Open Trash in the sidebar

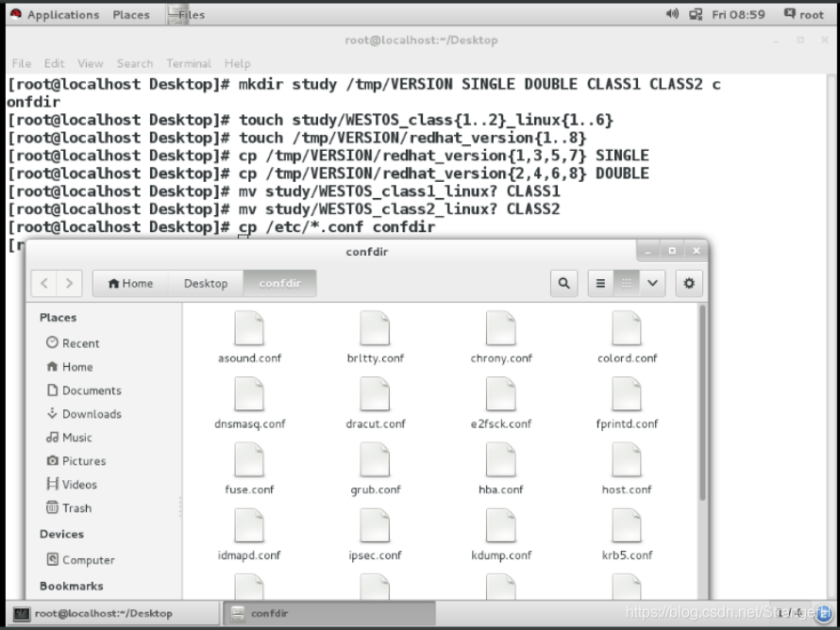(x=69, y=508)
